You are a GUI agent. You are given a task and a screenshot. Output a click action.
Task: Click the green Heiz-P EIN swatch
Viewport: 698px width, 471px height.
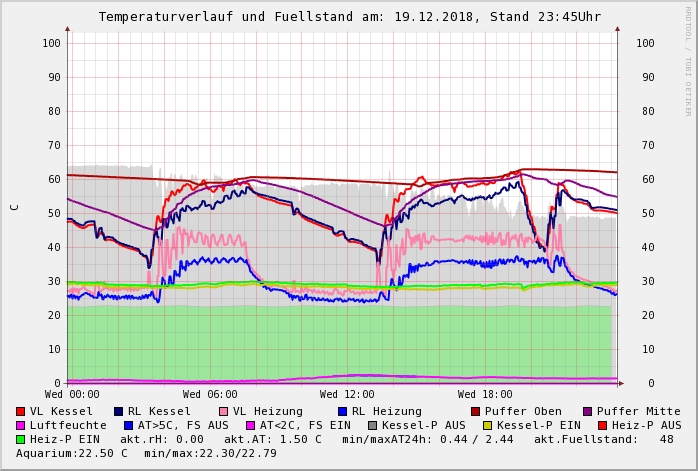click(20, 439)
